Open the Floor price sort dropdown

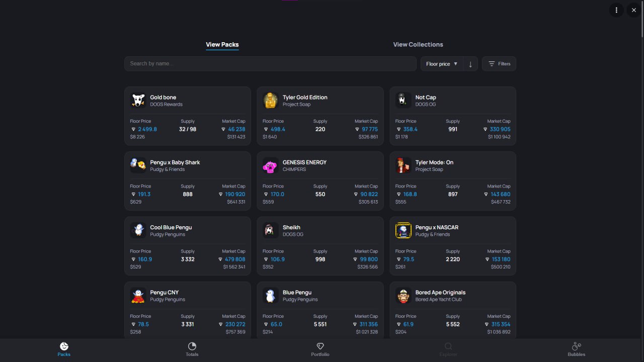click(x=442, y=64)
